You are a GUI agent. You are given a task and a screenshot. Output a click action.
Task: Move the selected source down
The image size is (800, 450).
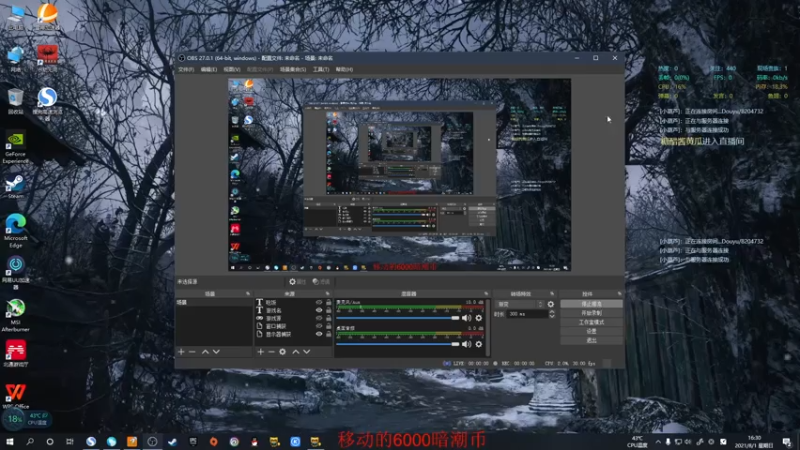tap(307, 352)
